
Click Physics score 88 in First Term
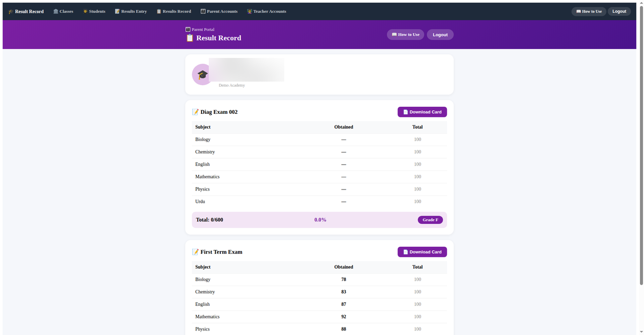coord(344,329)
